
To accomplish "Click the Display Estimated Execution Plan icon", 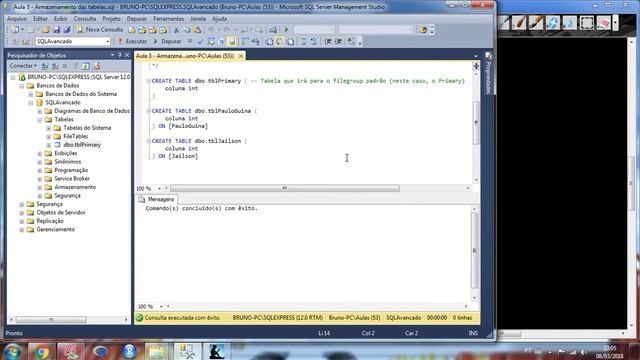I will pyautogui.click(x=211, y=41).
